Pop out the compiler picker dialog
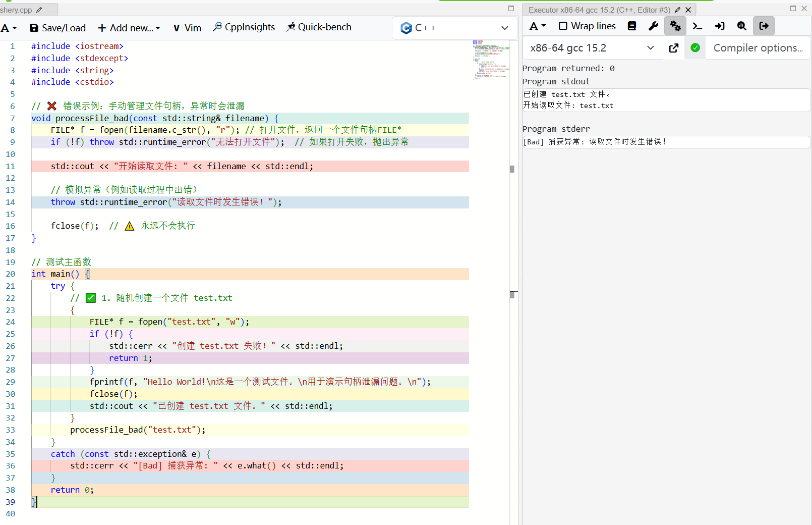This screenshot has width=812, height=525. pyautogui.click(x=674, y=48)
